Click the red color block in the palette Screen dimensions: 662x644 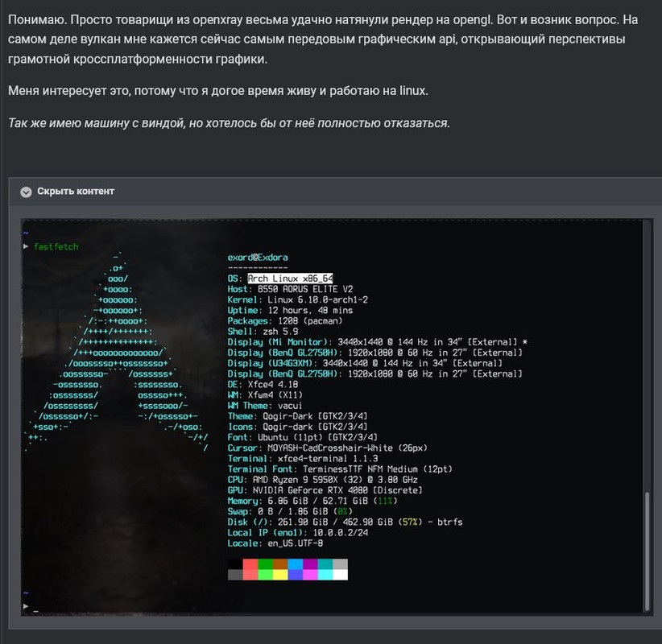(x=250, y=564)
